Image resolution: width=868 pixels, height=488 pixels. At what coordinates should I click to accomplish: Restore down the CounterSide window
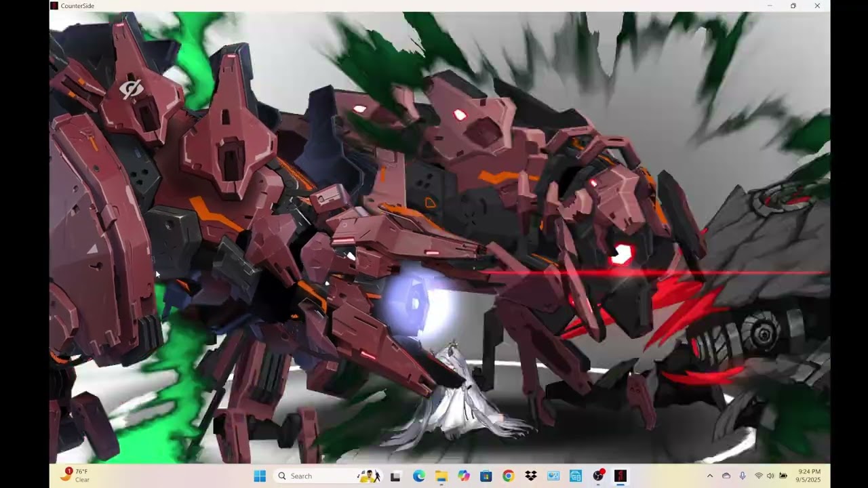click(793, 5)
